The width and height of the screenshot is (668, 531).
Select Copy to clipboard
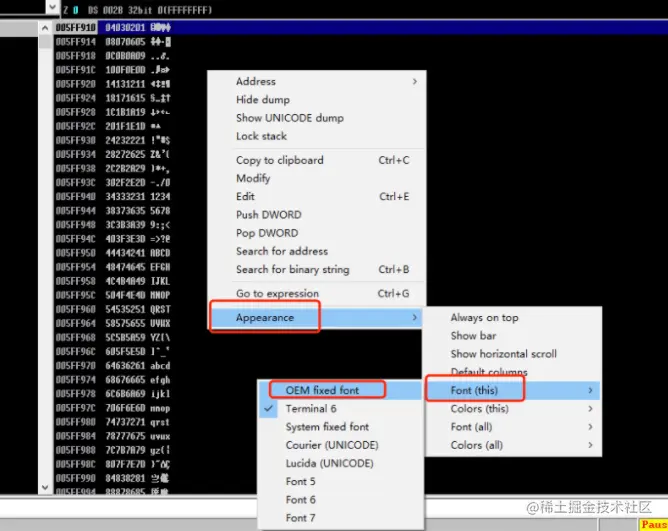coord(317,160)
